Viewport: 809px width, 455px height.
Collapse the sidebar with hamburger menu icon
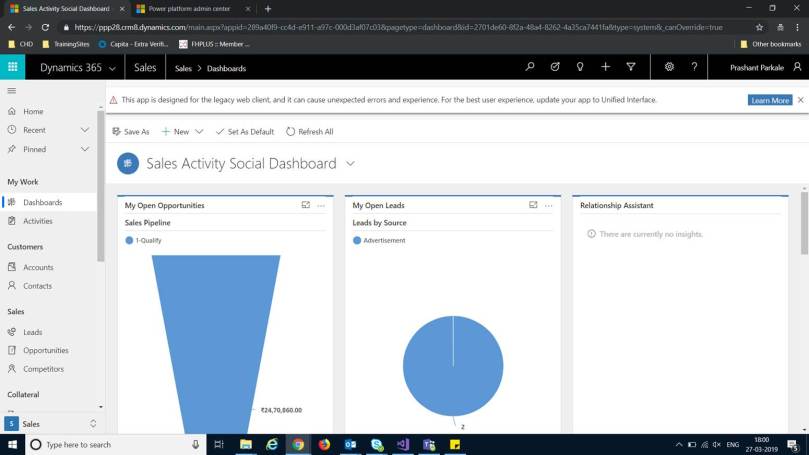12,91
